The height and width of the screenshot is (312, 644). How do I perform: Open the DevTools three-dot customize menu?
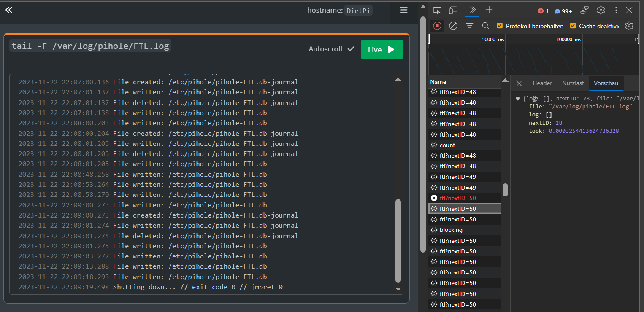616,10
